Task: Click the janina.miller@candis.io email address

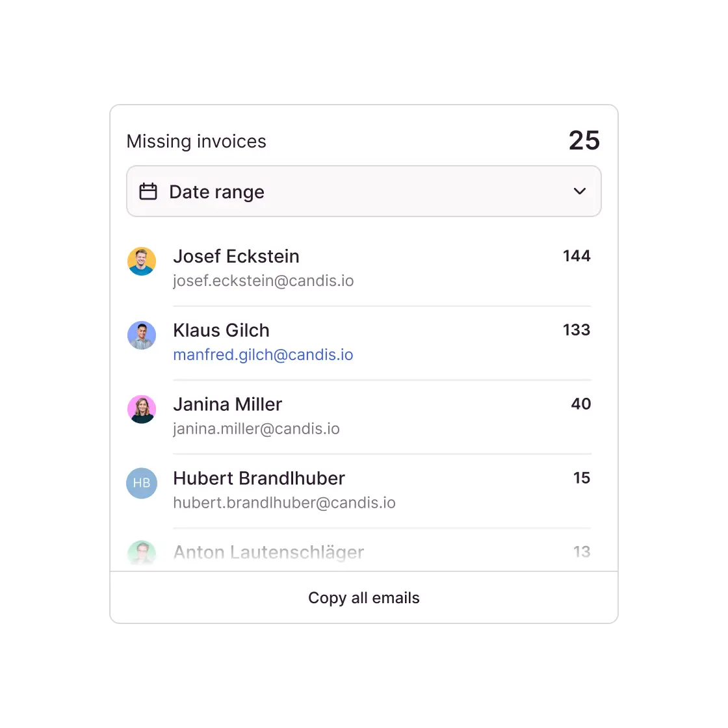Action: (256, 429)
